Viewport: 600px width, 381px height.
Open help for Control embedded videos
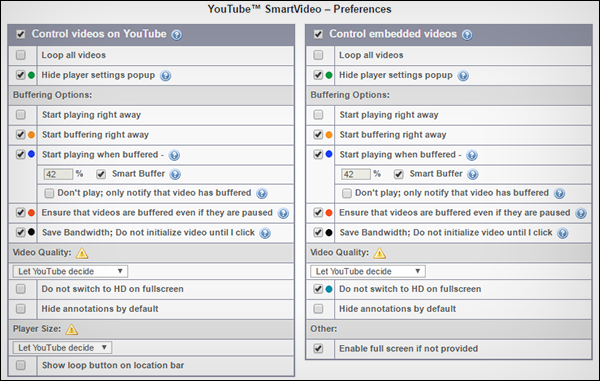[467, 35]
